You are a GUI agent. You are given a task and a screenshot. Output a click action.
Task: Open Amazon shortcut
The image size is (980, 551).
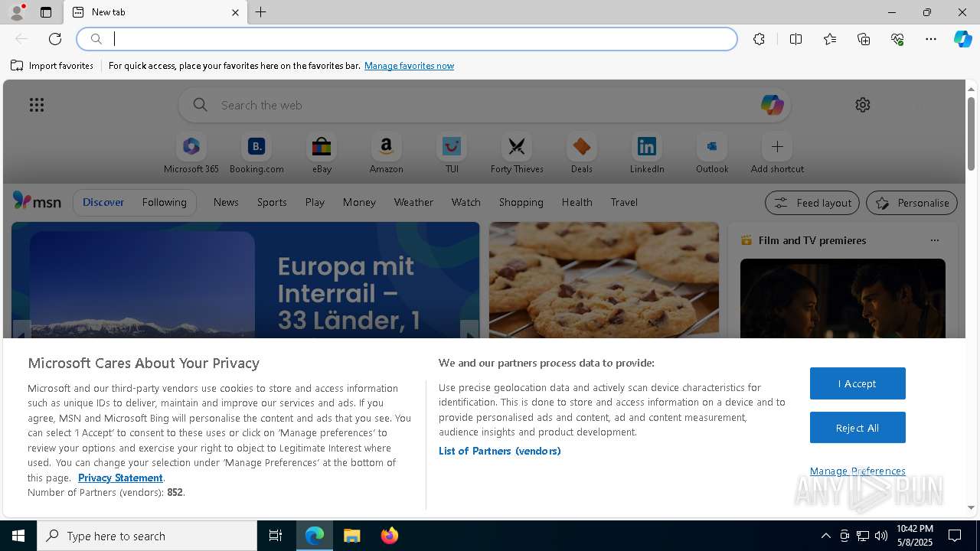point(386,154)
